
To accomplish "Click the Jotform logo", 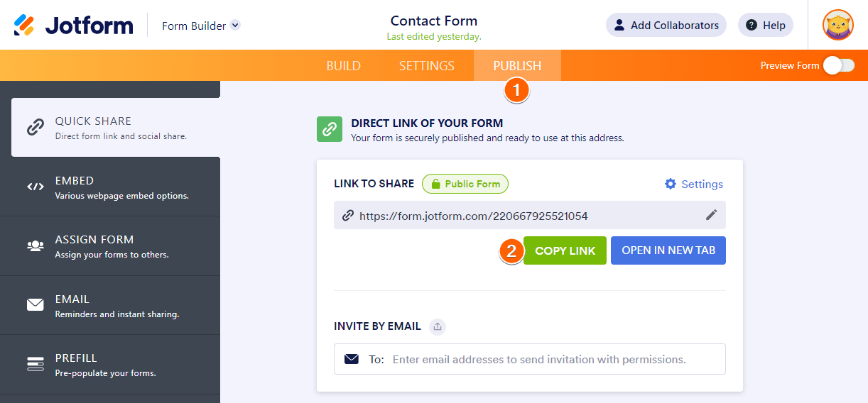I will tap(74, 26).
